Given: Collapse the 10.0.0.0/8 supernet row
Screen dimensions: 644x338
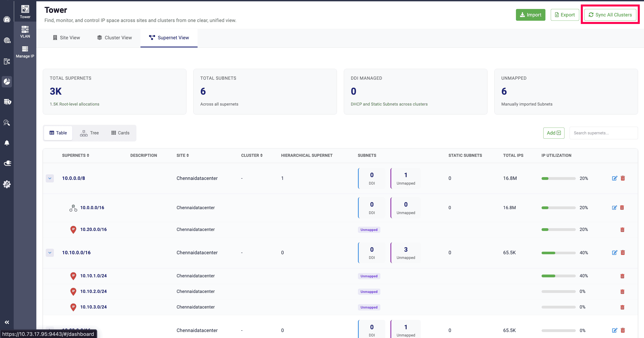Looking at the screenshot, I should pos(50,178).
